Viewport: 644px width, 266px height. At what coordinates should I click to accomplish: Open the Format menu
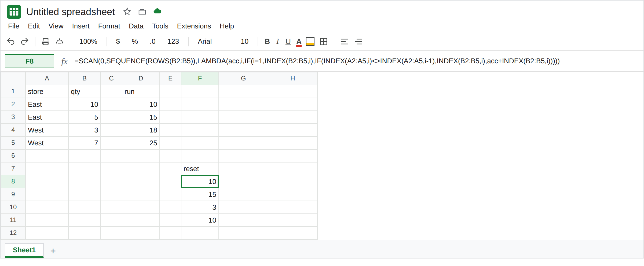coord(109,26)
